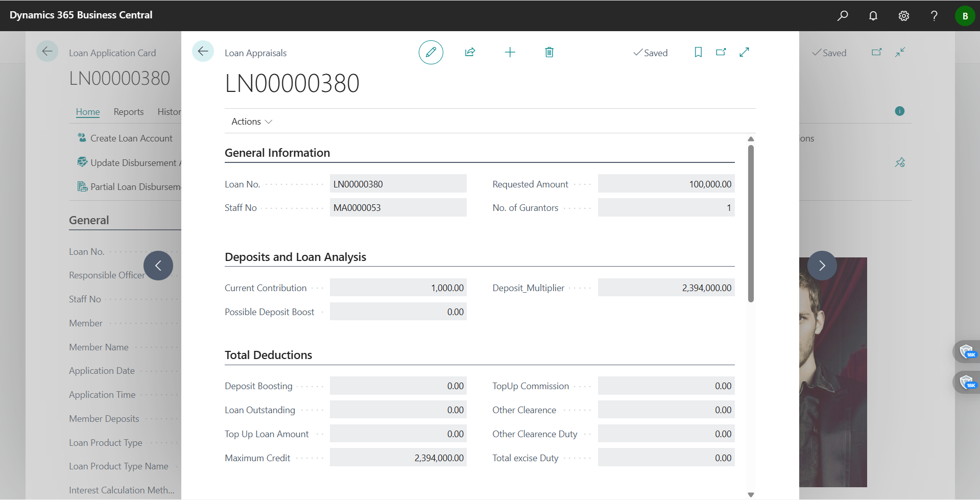Expand page to full screen
Image resolution: width=980 pixels, height=500 pixels.
744,52
